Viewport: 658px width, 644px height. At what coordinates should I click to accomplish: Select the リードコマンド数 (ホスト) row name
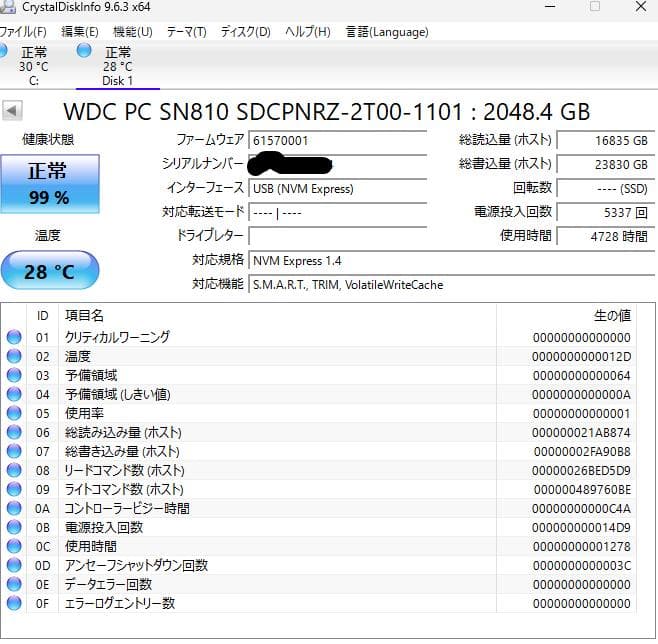tap(124, 470)
